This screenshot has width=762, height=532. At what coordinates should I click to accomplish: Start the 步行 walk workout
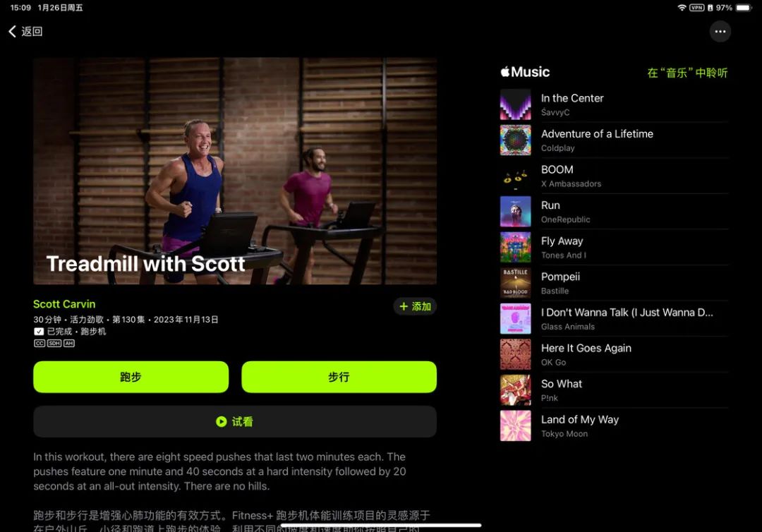pos(339,377)
